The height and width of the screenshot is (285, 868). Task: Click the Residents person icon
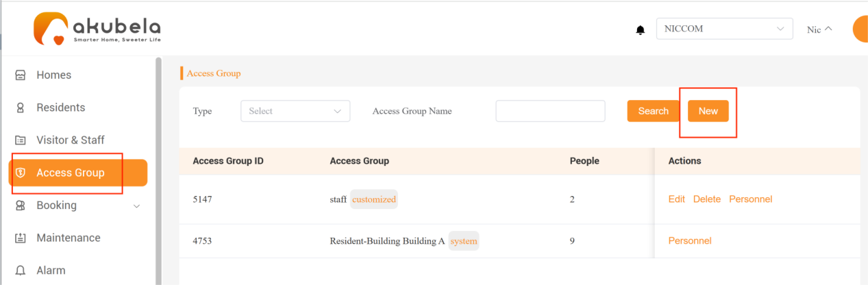(x=21, y=108)
